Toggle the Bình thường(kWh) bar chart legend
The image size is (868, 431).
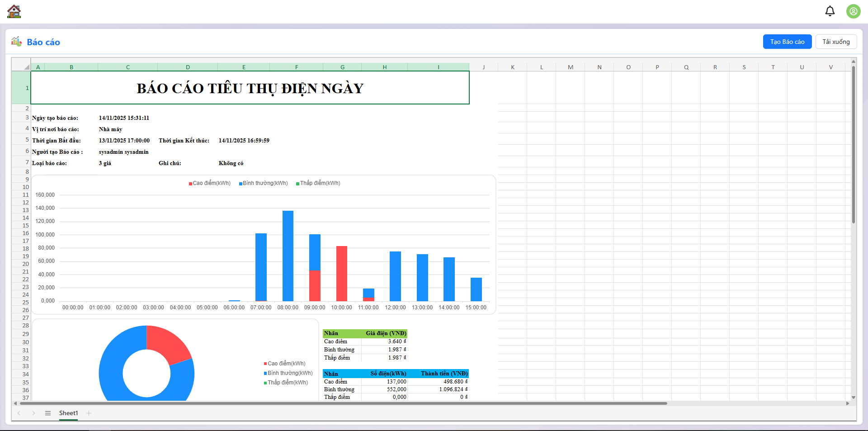pos(264,183)
